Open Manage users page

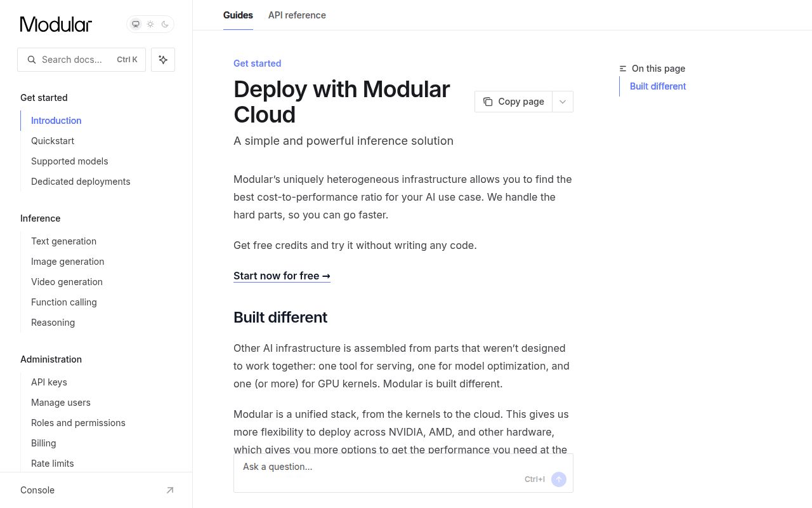coord(61,403)
